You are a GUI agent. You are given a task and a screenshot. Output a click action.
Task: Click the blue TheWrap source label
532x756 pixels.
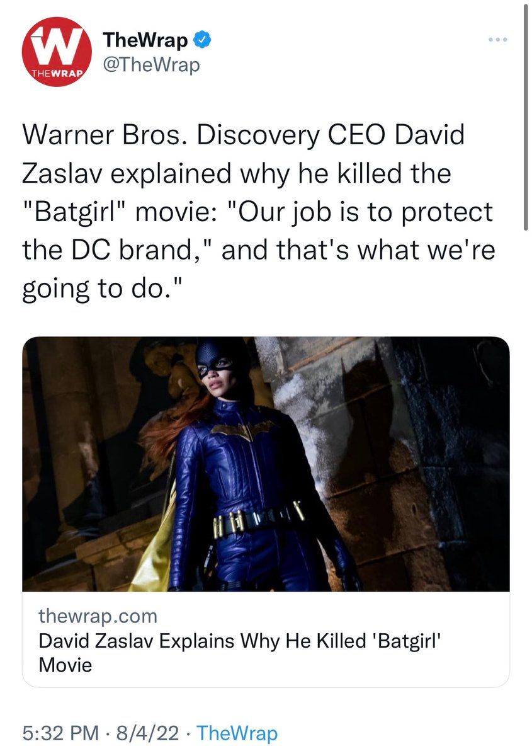pyautogui.click(x=237, y=733)
